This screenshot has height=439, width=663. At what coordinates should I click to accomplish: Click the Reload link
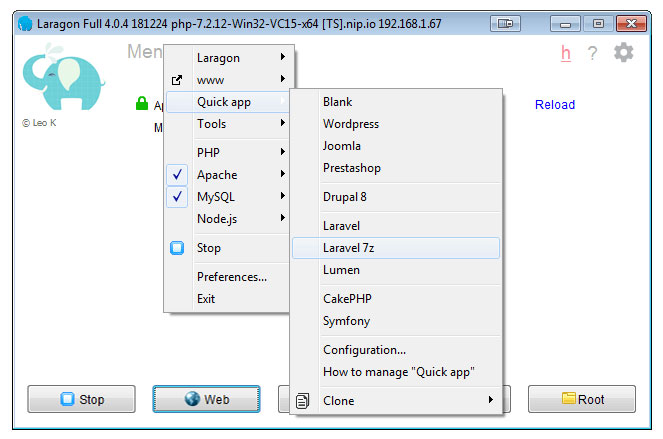click(555, 104)
